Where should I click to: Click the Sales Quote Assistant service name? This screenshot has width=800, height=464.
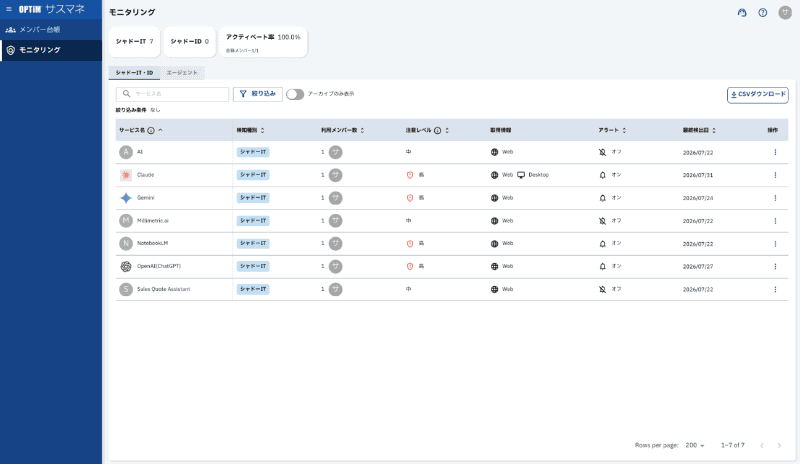tap(163, 289)
